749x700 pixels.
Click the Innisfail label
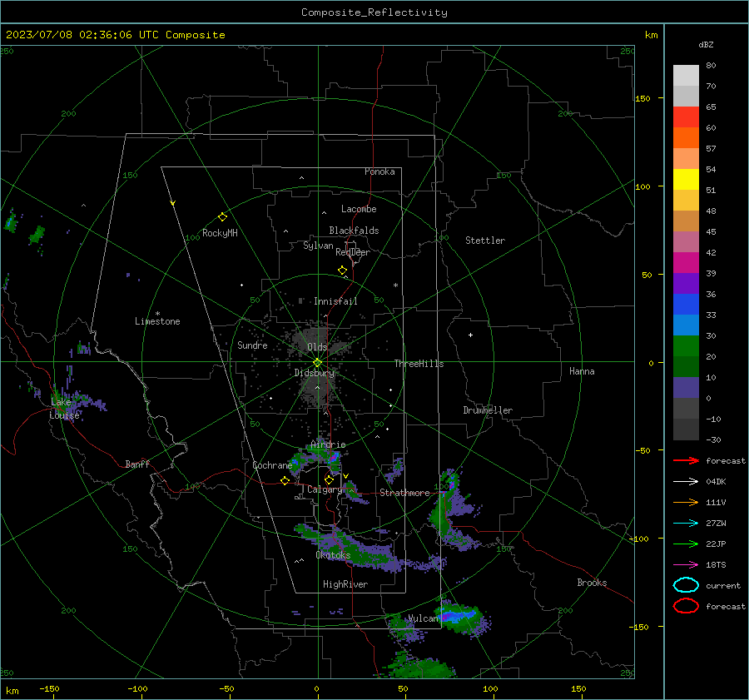point(335,301)
